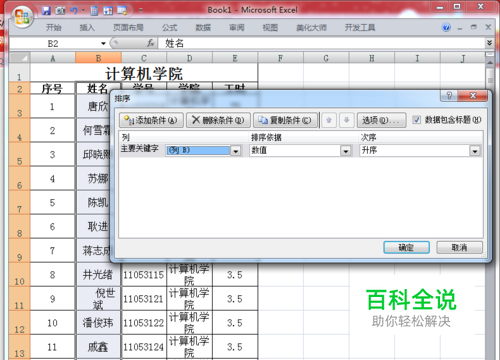The image size is (500, 360).
Task: Click cell 11053124
Action: (144, 347)
